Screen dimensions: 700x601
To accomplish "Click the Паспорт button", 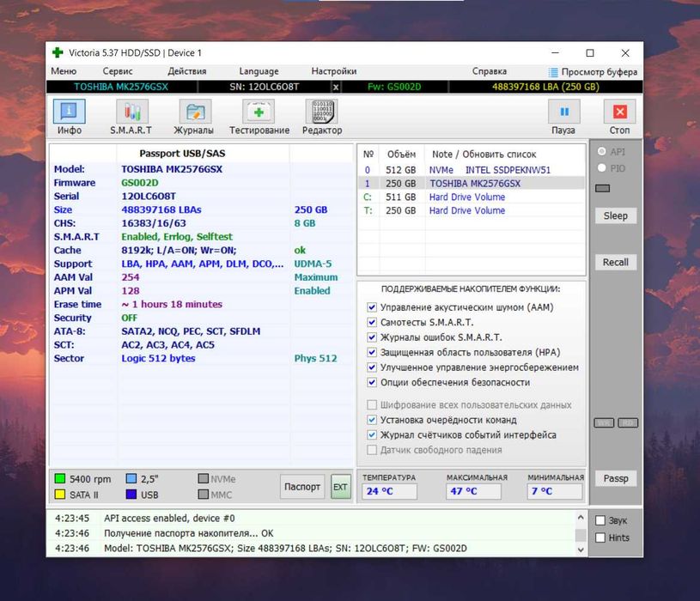I will coord(302,487).
